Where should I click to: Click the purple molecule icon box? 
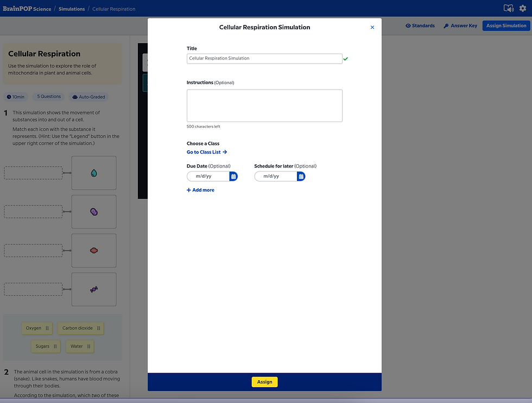[94, 212]
